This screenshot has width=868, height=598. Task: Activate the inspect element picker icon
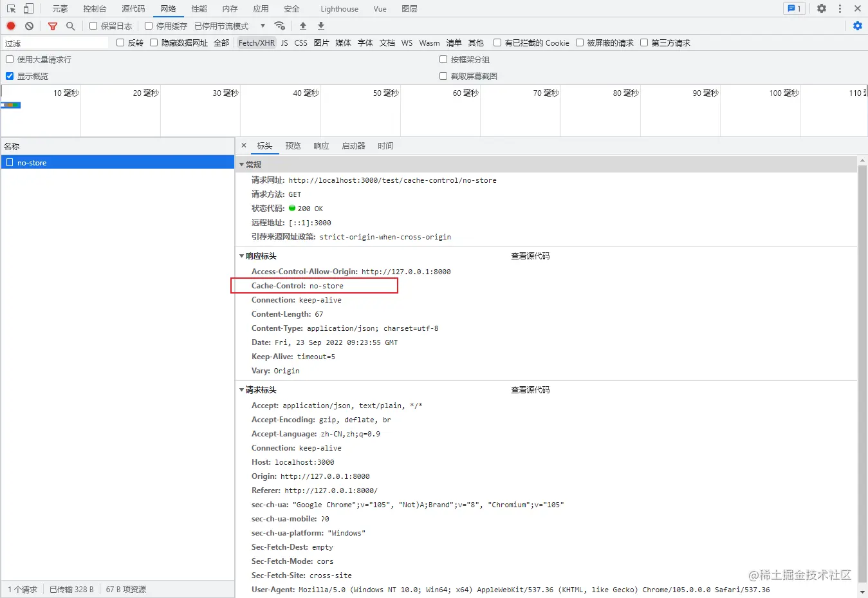(x=11, y=8)
